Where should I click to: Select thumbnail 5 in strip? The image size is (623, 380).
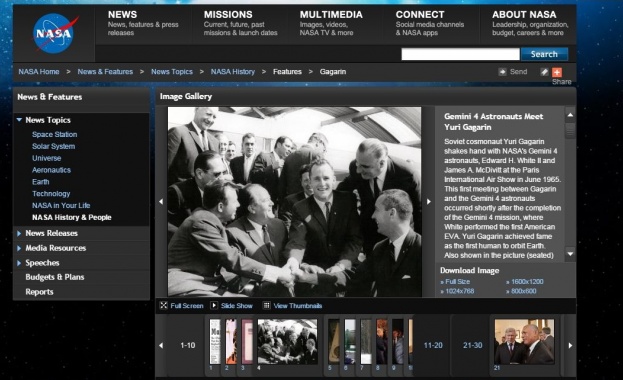334,342
